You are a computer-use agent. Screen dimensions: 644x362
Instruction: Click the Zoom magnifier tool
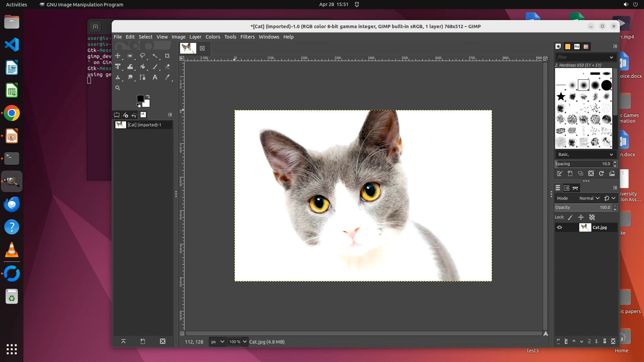click(118, 88)
